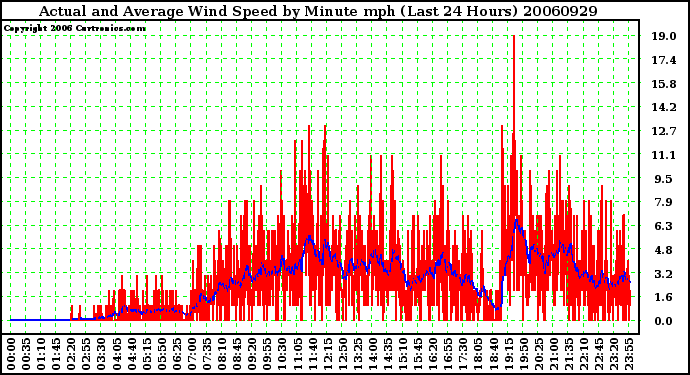Click the 17:30 time label
Image resolution: width=690 pixels, height=375 pixels.
coord(462,354)
